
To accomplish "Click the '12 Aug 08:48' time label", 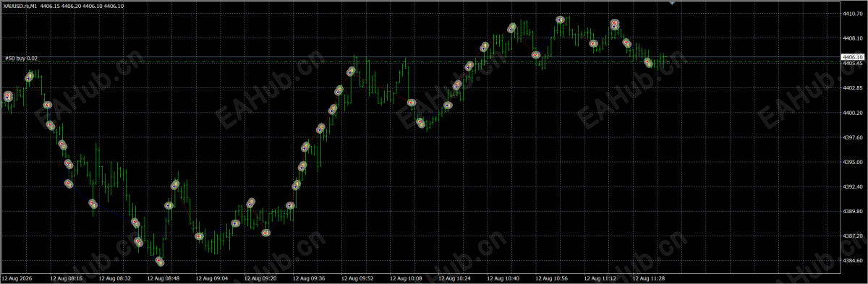I will pyautogui.click(x=163, y=277).
